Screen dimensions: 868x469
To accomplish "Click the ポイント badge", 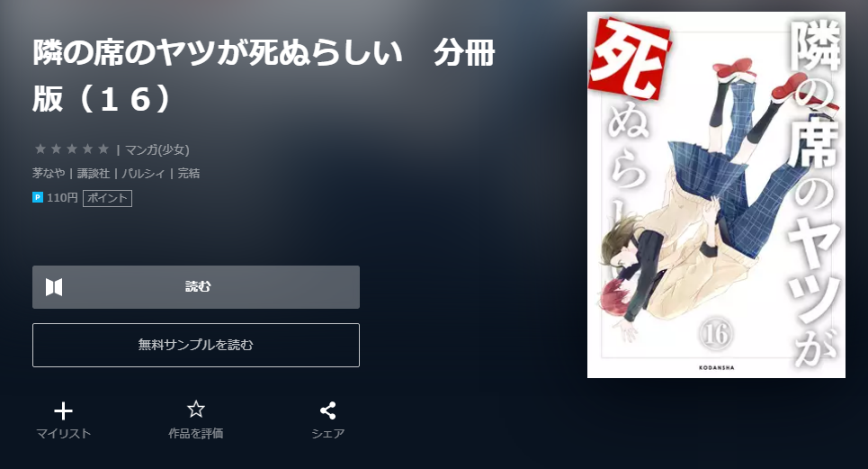I will (x=107, y=198).
